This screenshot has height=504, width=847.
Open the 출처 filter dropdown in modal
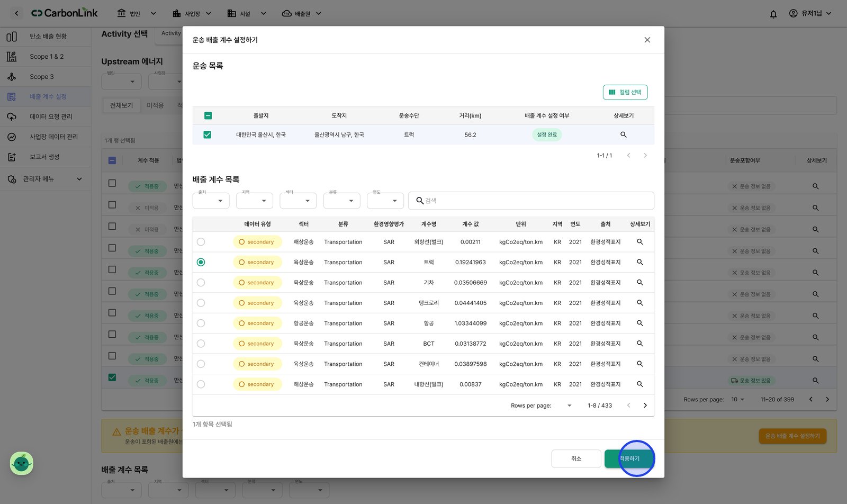pyautogui.click(x=211, y=201)
